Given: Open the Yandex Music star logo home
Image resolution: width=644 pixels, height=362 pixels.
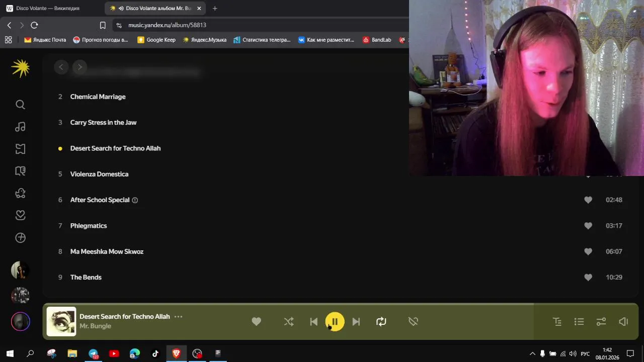Looking at the screenshot, I should [x=21, y=68].
